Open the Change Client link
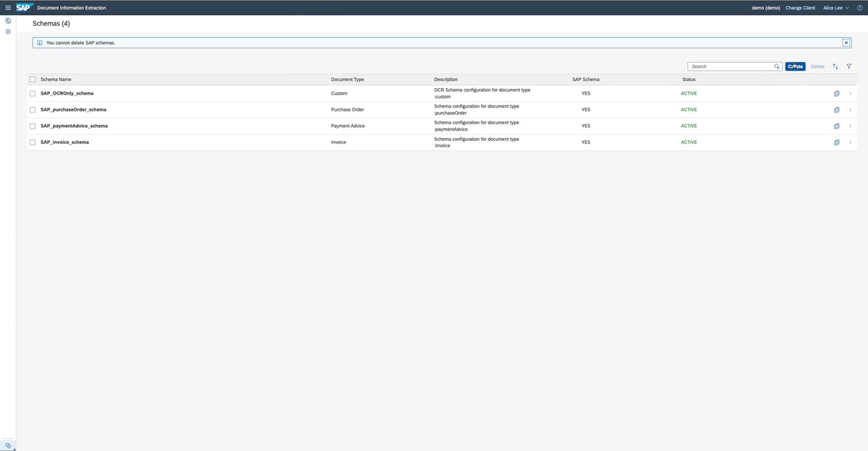 click(x=801, y=7)
